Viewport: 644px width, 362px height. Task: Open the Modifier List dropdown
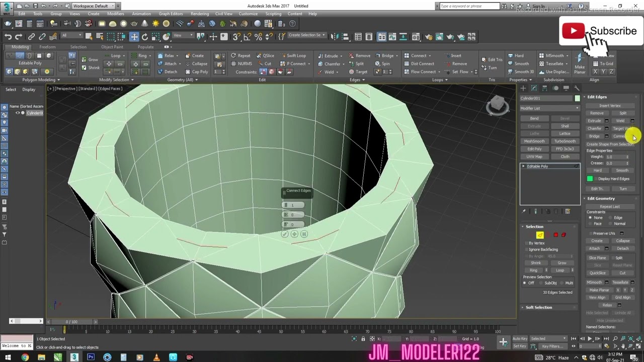click(x=549, y=108)
